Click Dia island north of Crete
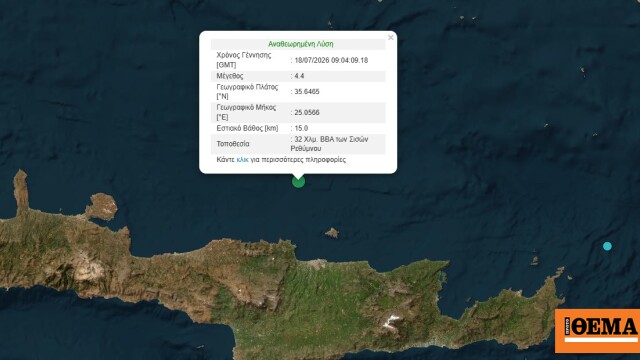This screenshot has height=360, width=640. (332, 233)
